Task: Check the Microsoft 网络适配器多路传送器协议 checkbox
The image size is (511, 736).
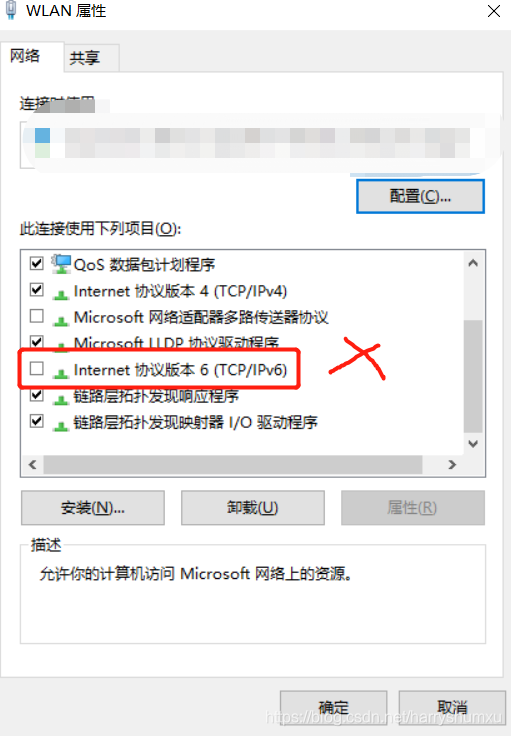Action: [x=37, y=316]
